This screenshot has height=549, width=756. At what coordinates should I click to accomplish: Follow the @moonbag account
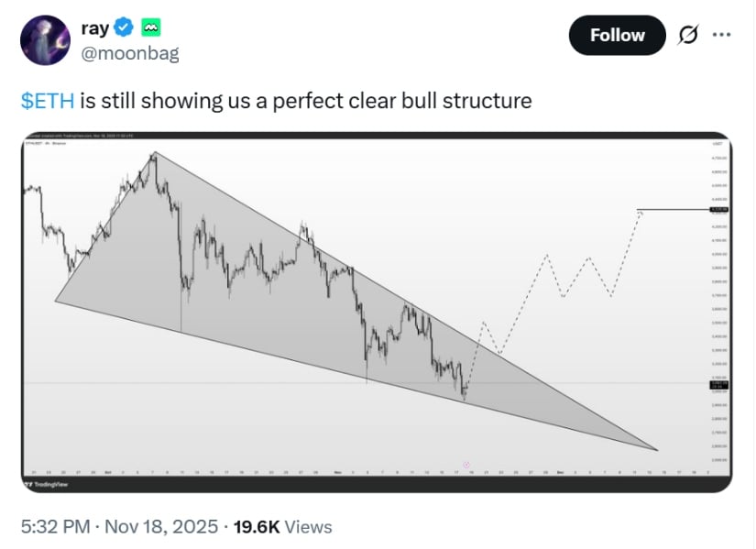tap(616, 35)
